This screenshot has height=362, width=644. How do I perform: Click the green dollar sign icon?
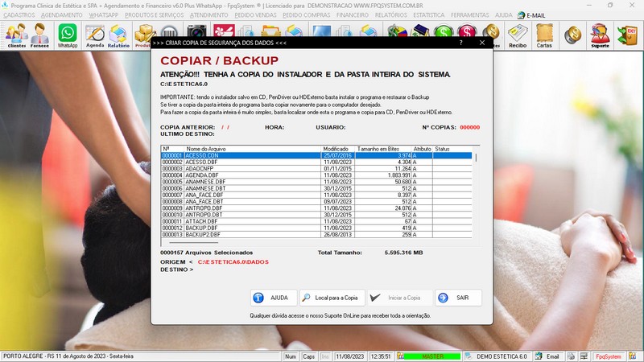444,31
